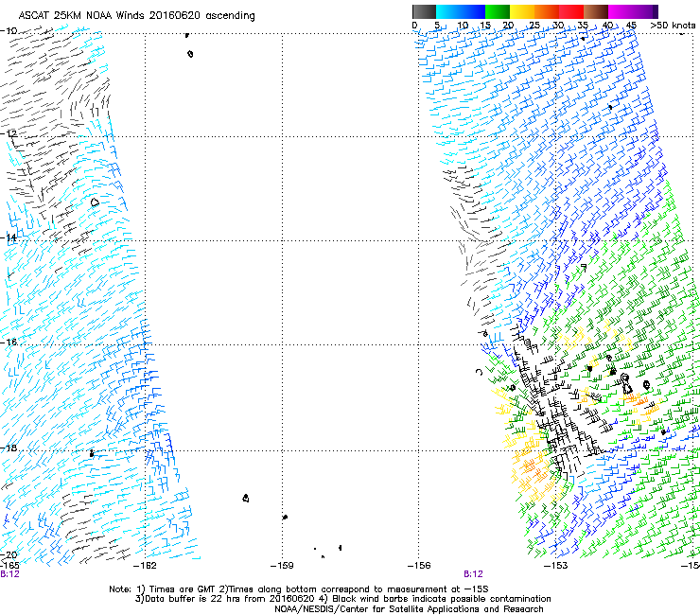Click the red 30-35 knots legend segment
The image size is (700, 615).
(571, 11)
